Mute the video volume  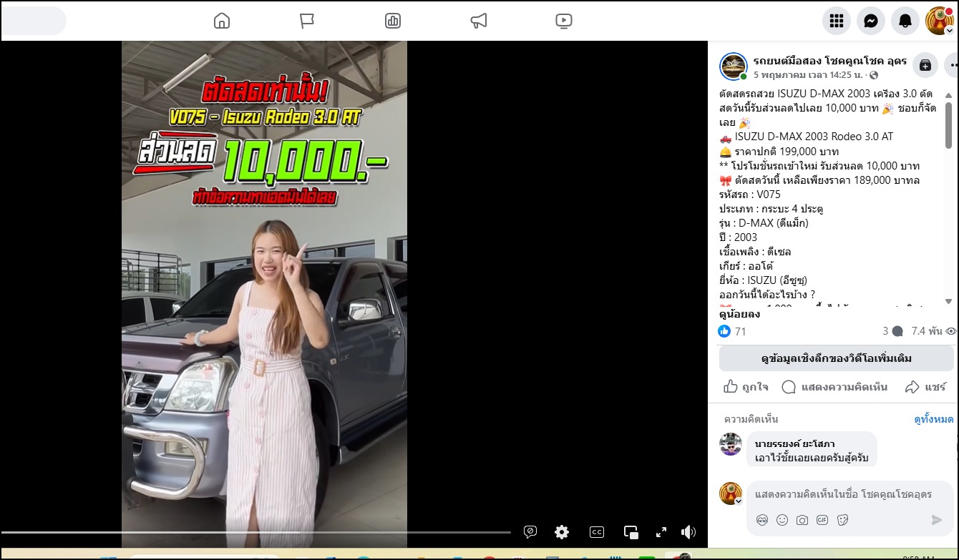pyautogui.click(x=688, y=532)
